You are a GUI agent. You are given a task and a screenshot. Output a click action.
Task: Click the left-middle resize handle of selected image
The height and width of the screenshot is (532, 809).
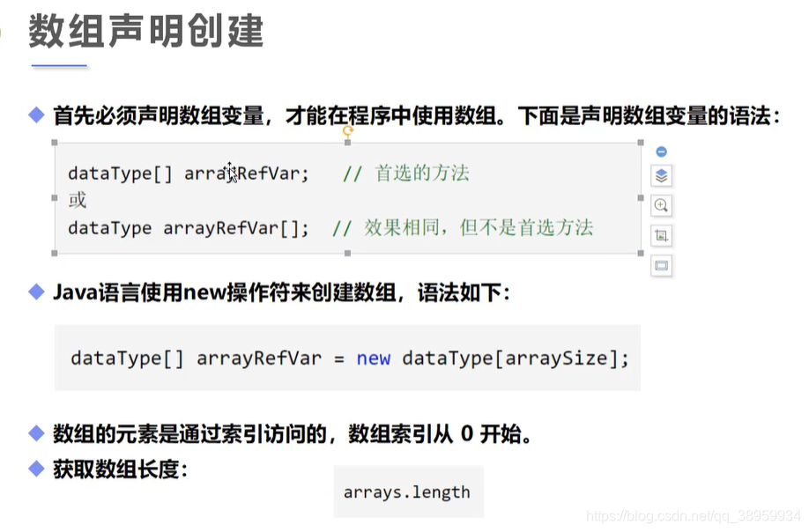click(x=55, y=198)
